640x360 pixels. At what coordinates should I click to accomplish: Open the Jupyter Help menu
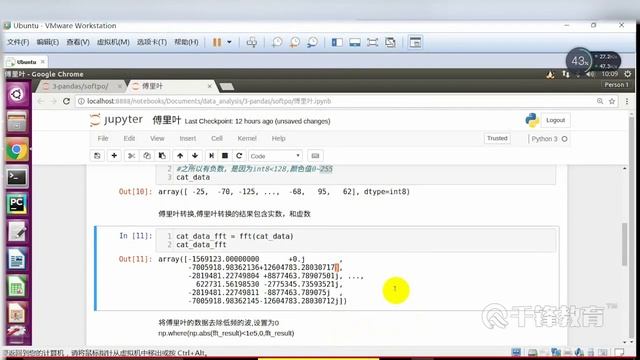tap(279, 138)
